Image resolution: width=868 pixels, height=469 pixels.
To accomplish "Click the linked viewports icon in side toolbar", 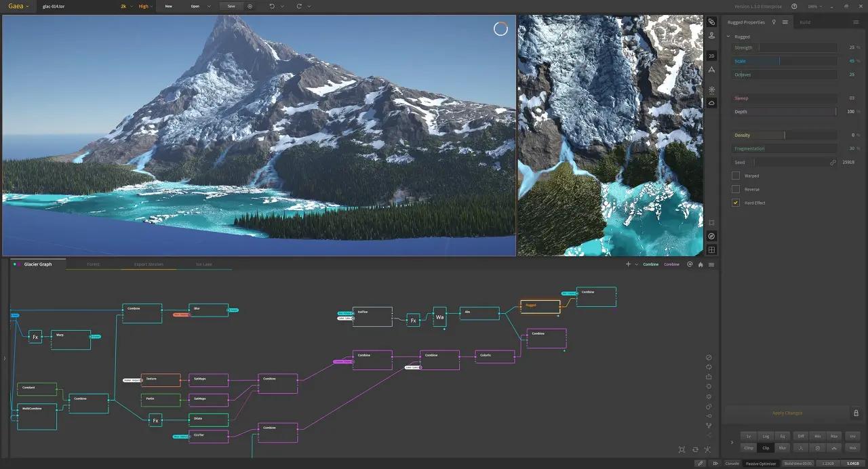I will 711,22.
